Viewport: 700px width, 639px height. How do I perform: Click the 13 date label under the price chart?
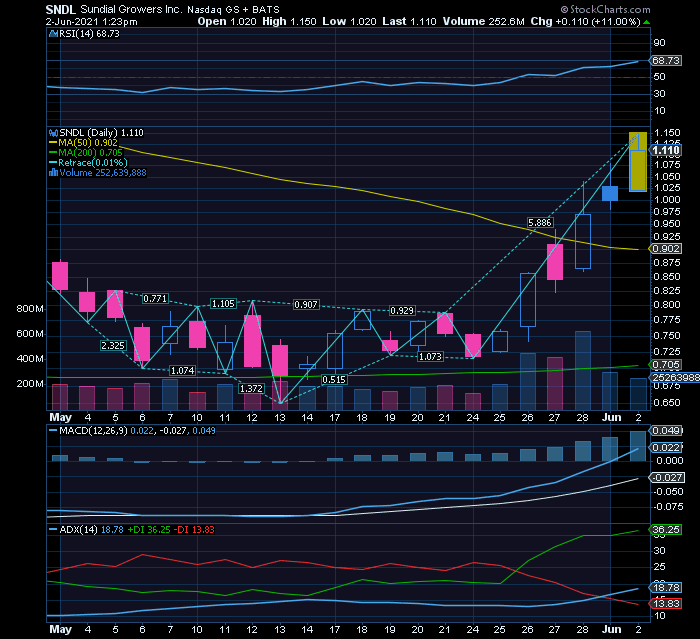(x=280, y=418)
